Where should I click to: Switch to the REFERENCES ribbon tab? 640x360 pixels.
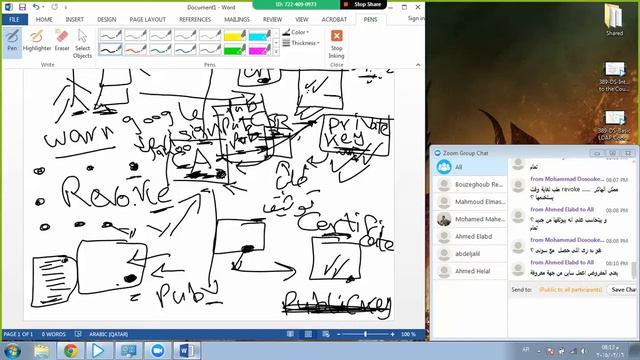195,19
